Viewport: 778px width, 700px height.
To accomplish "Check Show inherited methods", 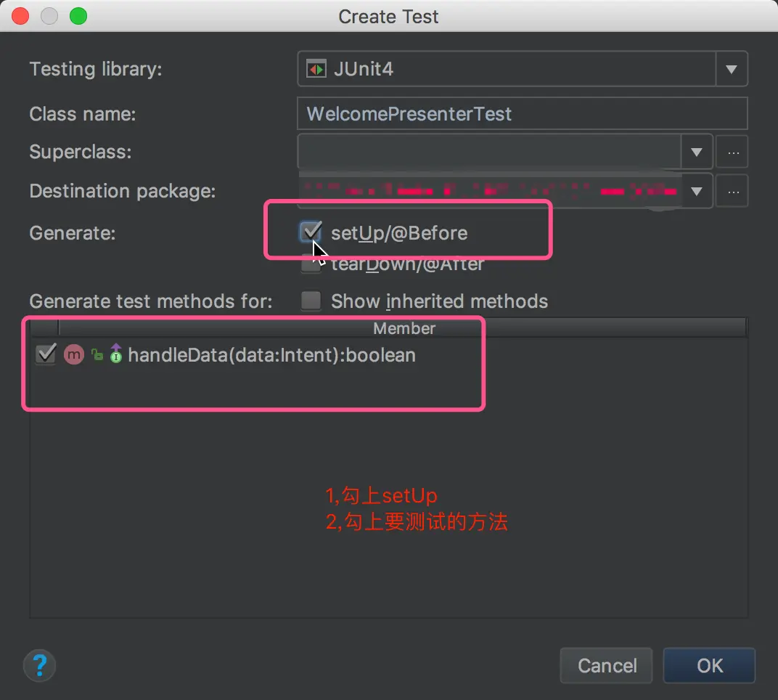I will pos(311,301).
